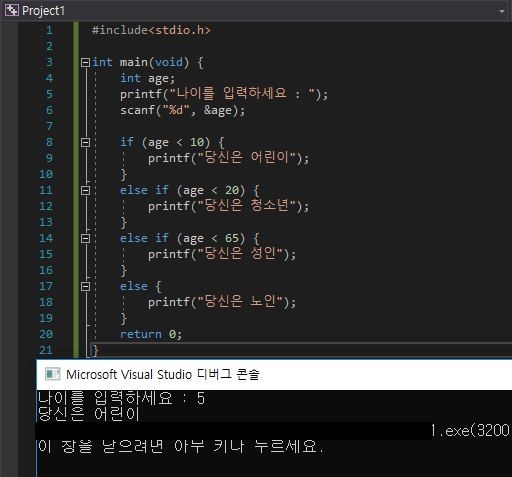
Task: Open the Project1 scope dropdown
Action: pos(501,11)
